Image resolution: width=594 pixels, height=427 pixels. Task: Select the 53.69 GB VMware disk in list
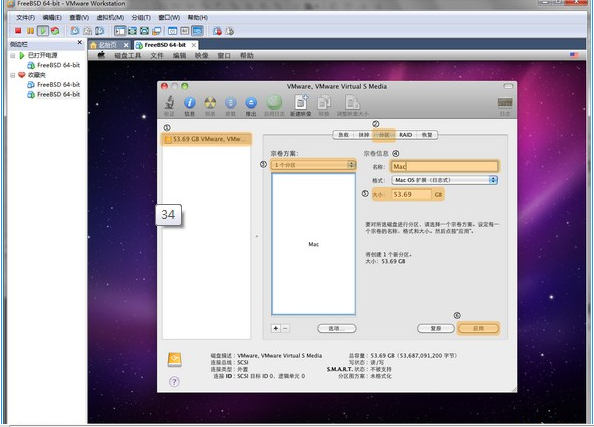click(207, 139)
